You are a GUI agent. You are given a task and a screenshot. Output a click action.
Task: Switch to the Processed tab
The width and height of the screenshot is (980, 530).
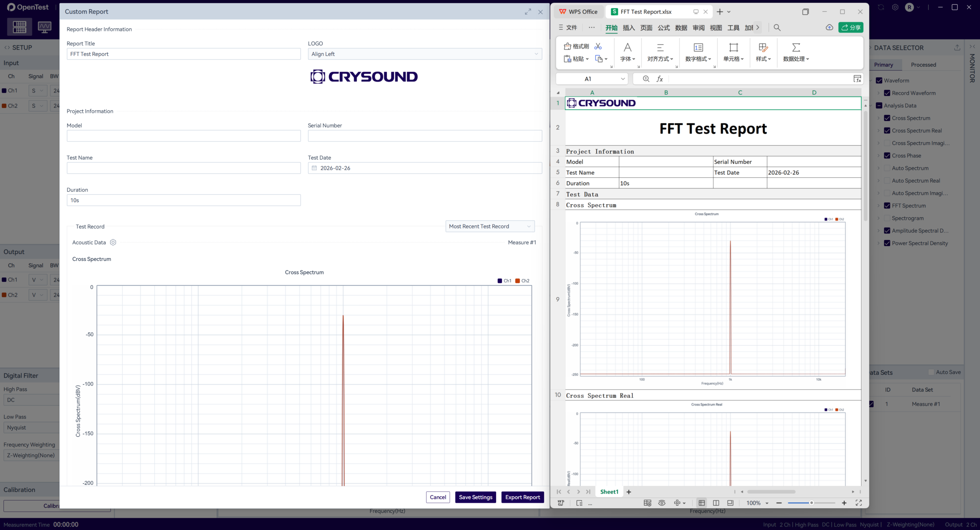coord(923,65)
